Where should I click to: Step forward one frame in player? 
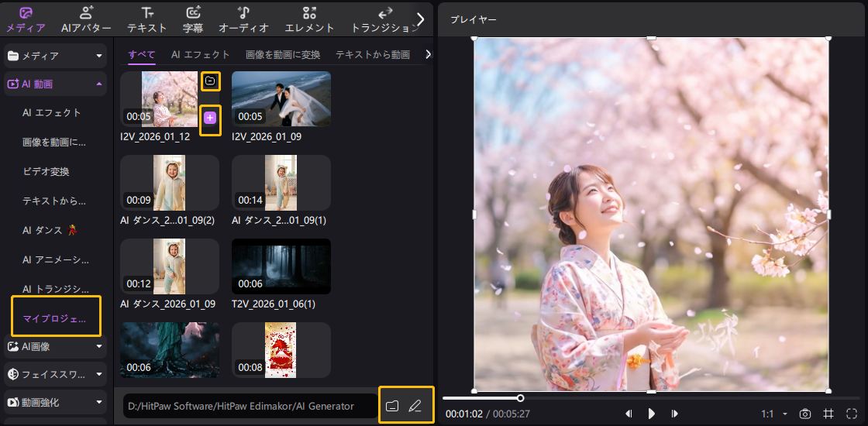tap(674, 414)
